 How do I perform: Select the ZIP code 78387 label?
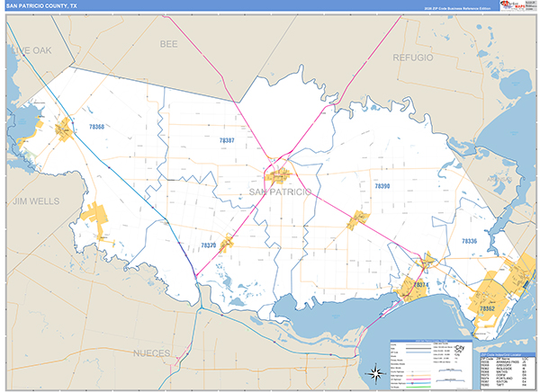click(226, 141)
